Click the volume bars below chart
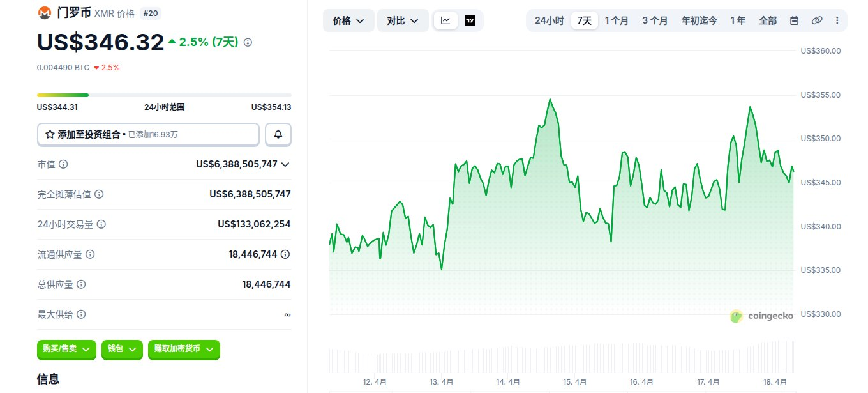 (x=562, y=357)
